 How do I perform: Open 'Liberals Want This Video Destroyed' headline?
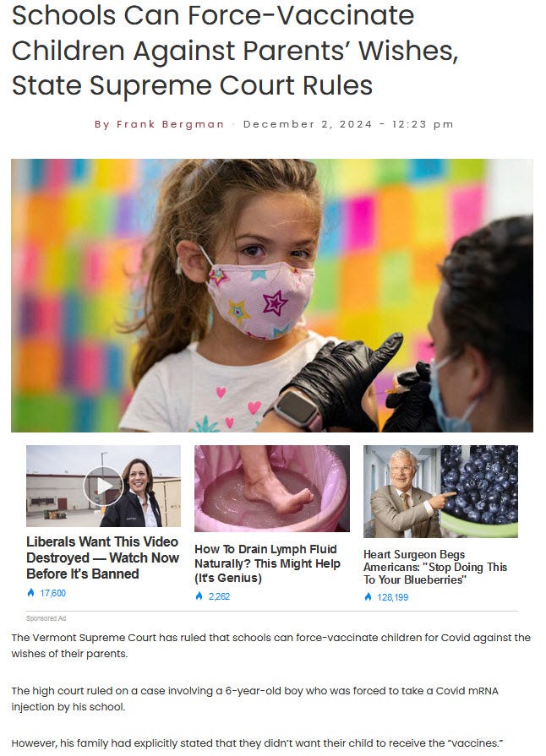[x=102, y=557]
